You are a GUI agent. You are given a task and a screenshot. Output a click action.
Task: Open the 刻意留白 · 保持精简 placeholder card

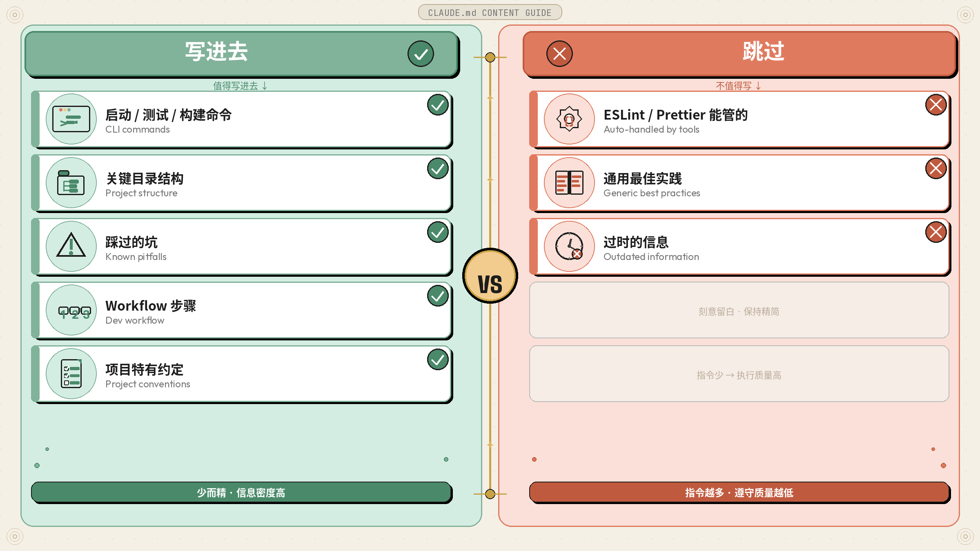[739, 310]
